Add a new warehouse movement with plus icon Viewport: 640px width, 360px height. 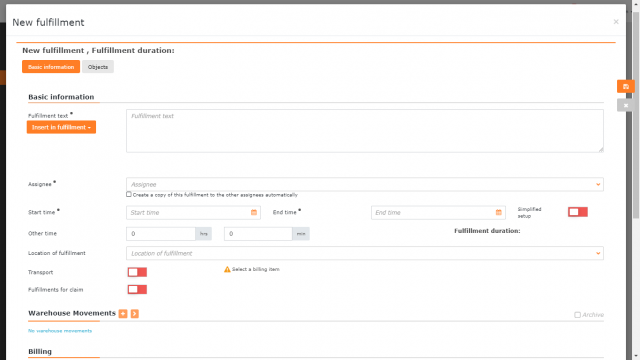coord(123,313)
